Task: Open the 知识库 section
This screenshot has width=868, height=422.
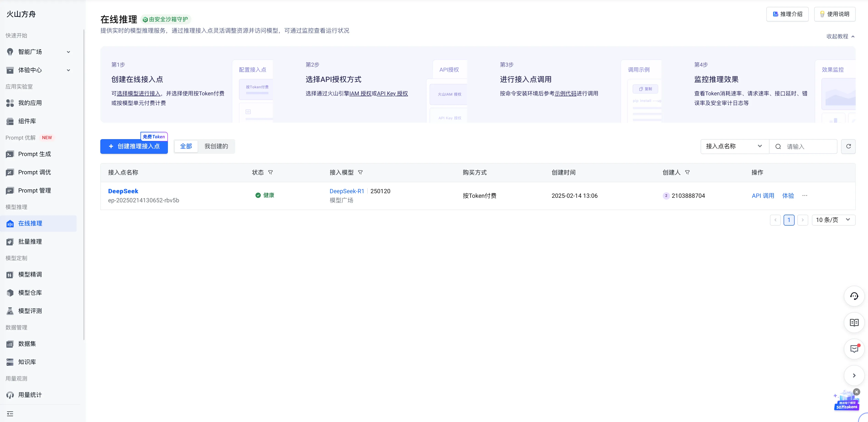Action: coord(27,362)
